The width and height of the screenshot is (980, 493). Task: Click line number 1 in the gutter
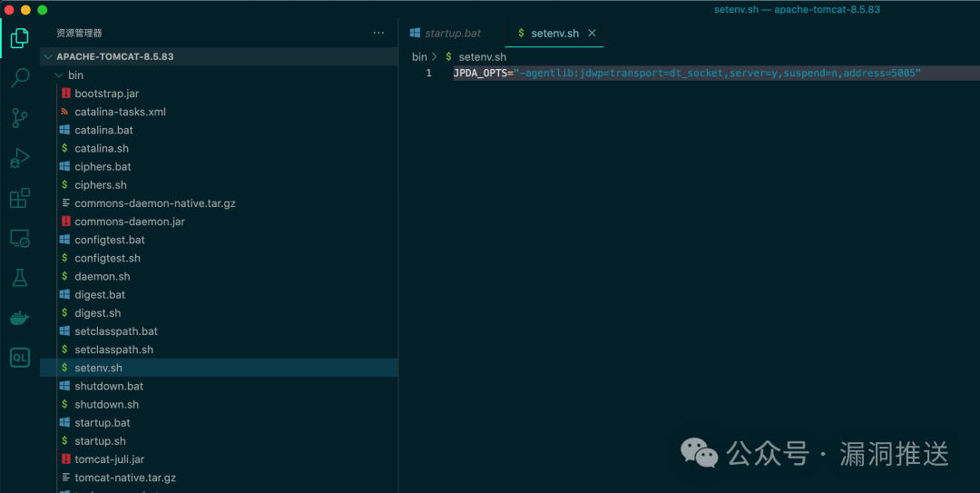(428, 74)
